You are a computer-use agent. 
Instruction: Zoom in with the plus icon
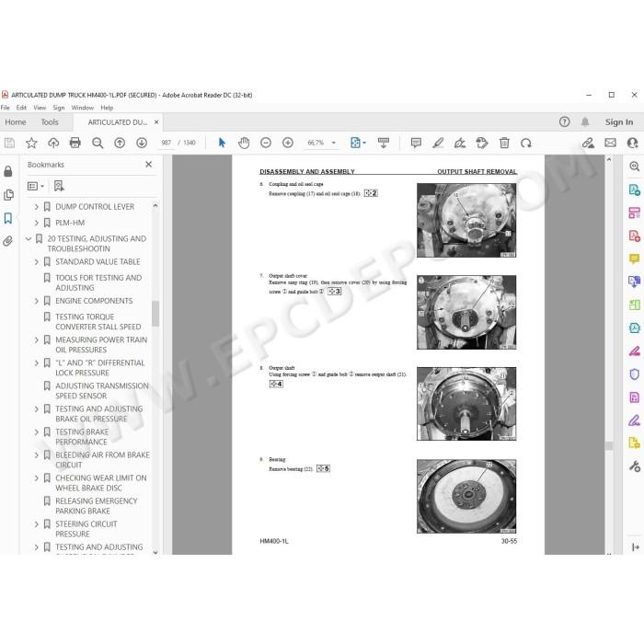[288, 143]
